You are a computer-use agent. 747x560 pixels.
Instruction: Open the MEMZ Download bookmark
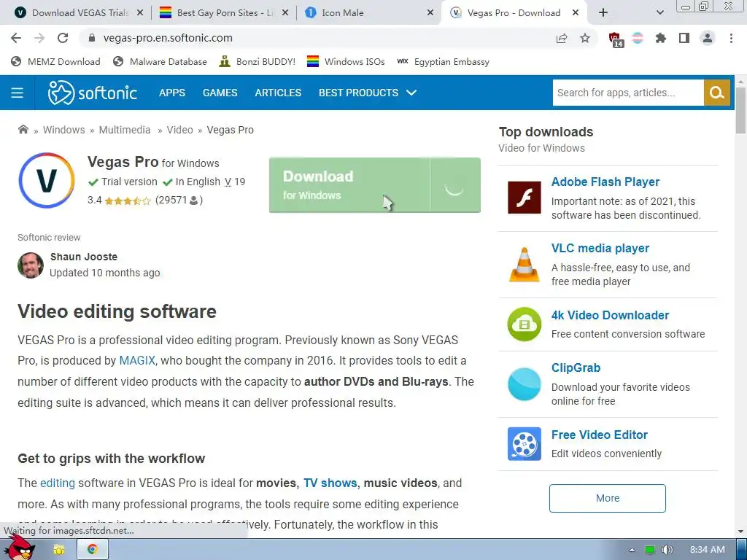55,61
